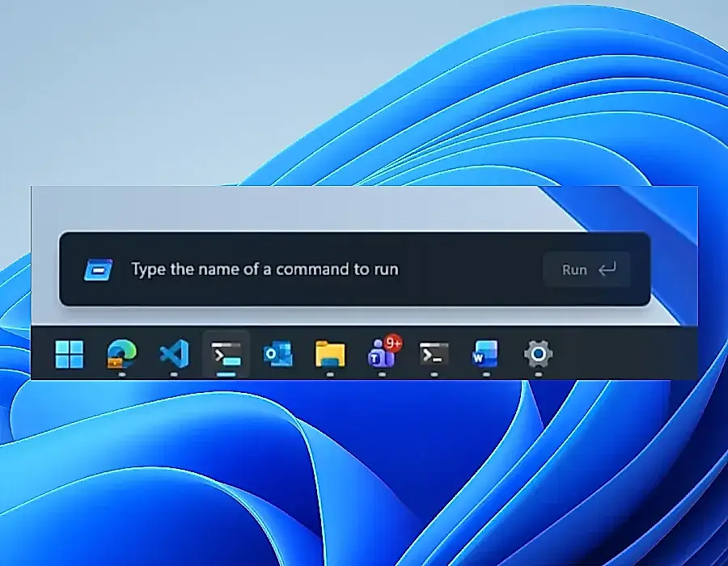Open Outlook from the taskbar
This screenshot has height=566, width=728.
click(277, 354)
